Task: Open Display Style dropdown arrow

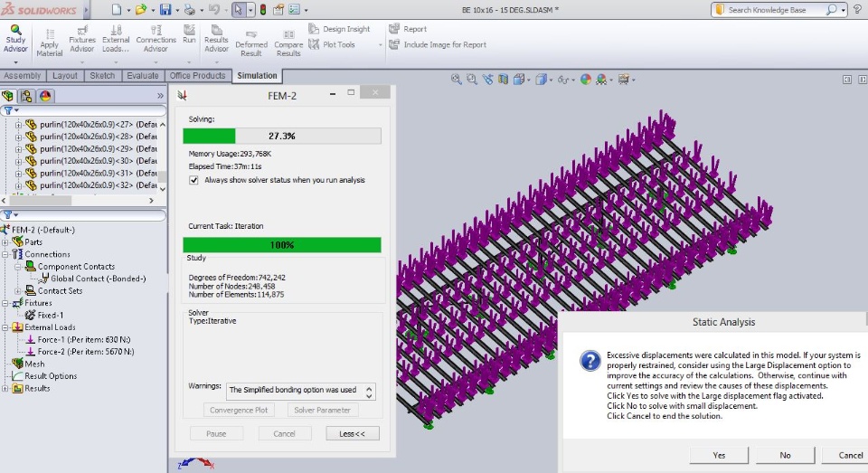Action: point(551,80)
